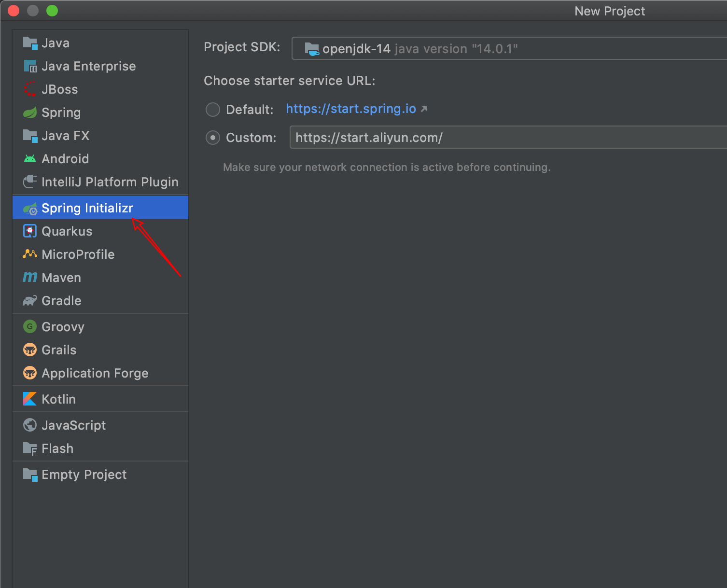The height and width of the screenshot is (588, 727).
Task: Click the Groovy G icon
Action: point(30,327)
